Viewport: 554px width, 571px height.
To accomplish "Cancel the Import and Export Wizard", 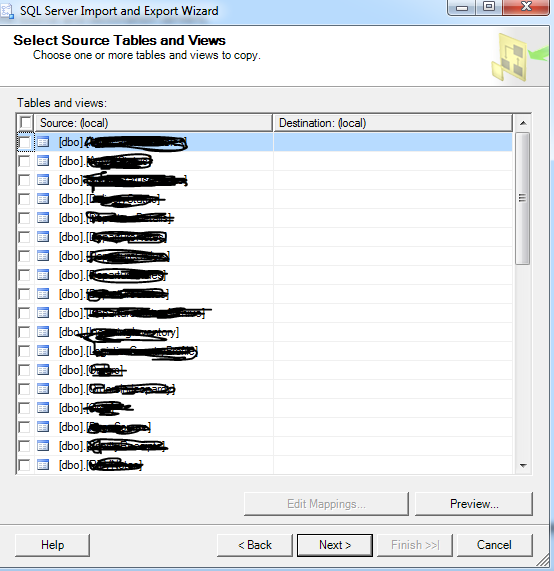I will tap(494, 545).
